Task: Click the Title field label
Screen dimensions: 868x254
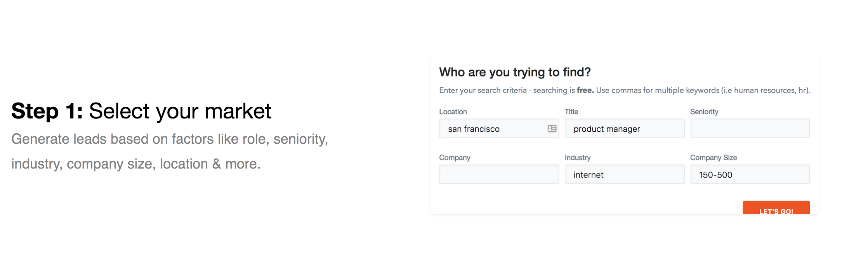Action: [x=571, y=112]
